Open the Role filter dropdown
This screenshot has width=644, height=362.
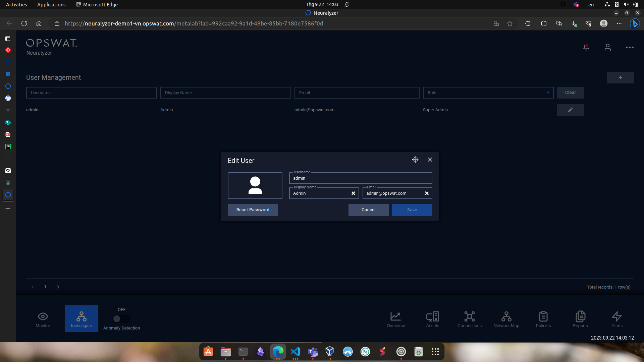point(488,93)
